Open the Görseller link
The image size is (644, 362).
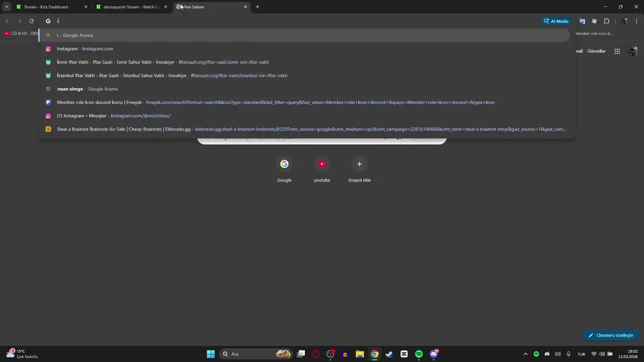click(596, 51)
